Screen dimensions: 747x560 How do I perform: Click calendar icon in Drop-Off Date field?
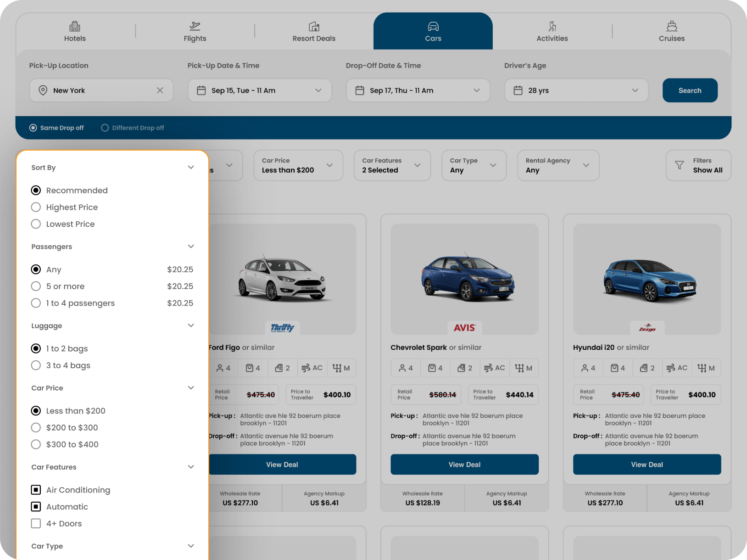(360, 90)
